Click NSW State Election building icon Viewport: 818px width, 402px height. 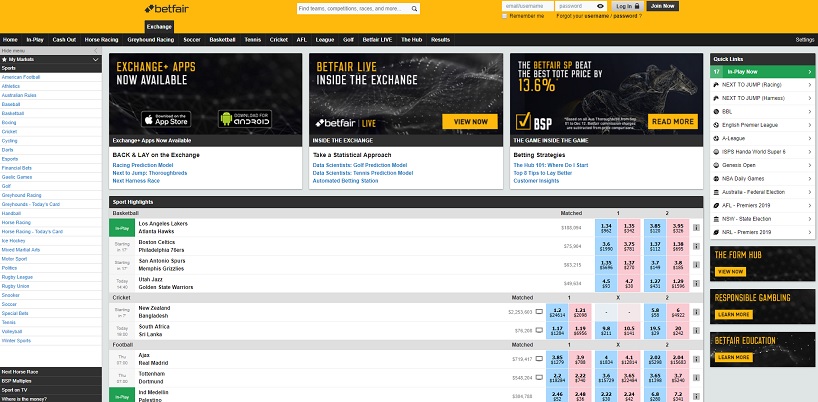[717, 219]
